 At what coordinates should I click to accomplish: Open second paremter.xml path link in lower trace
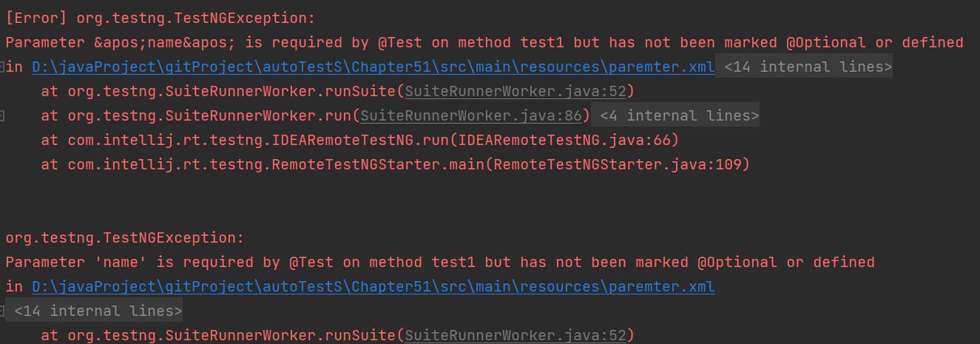374,286
